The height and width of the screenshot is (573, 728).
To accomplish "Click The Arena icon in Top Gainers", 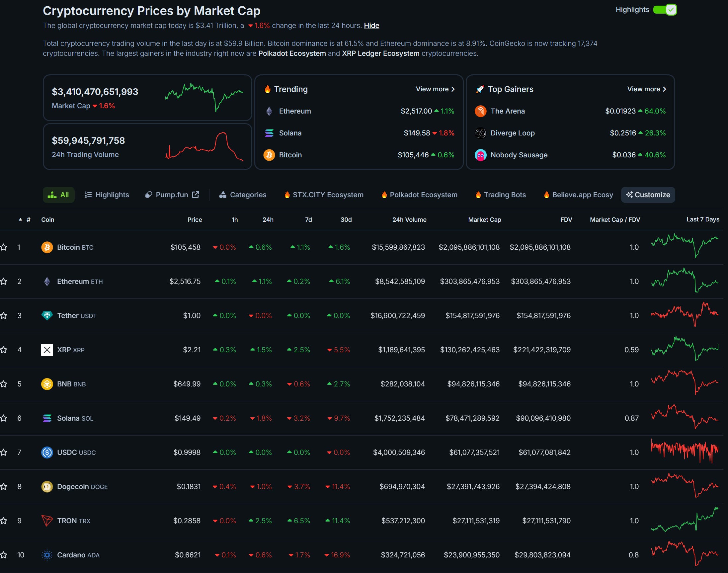I will [x=480, y=111].
